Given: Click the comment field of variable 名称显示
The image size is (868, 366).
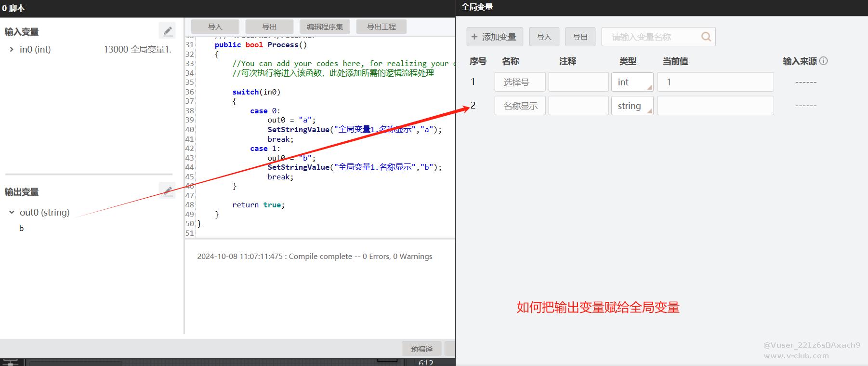Looking at the screenshot, I should (579, 106).
